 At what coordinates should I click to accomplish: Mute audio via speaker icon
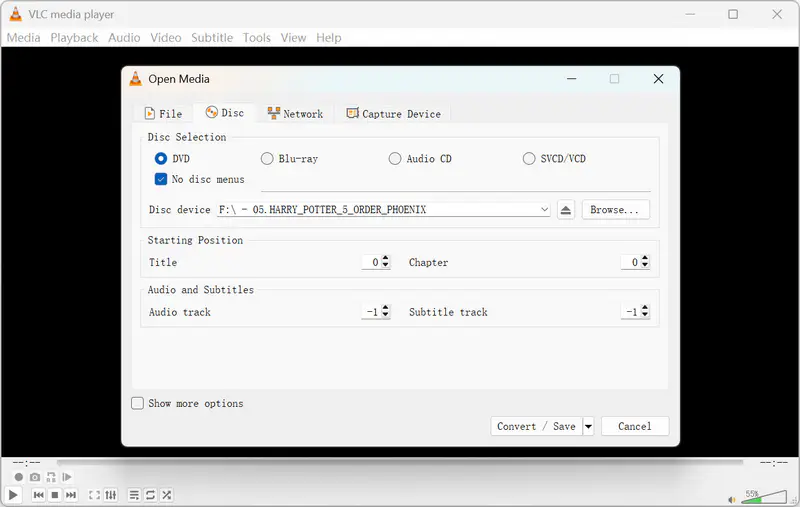(x=732, y=500)
